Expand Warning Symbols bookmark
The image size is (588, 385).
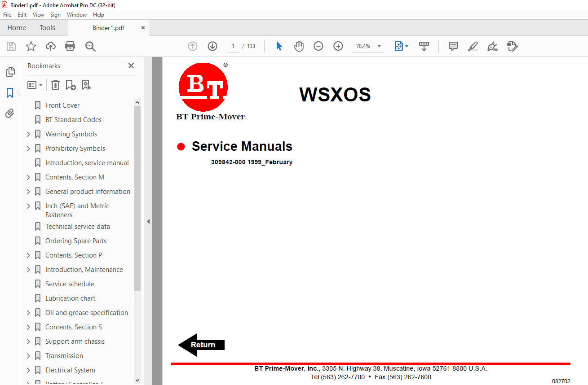(x=28, y=134)
